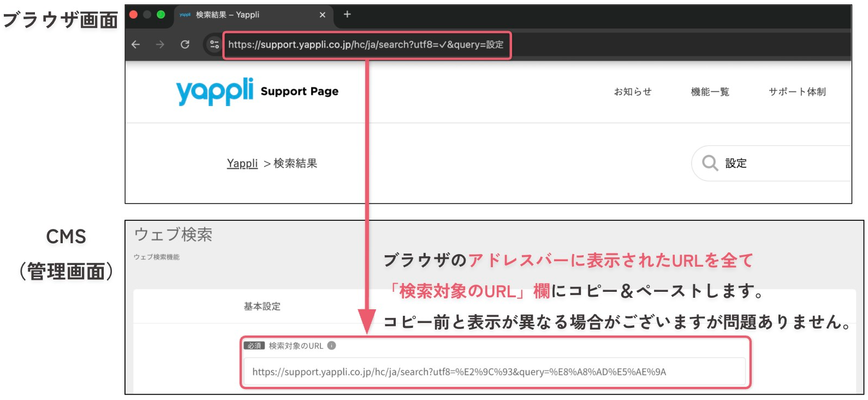Click the 検索結果 breadcrumb text
Image resolution: width=868 pixels, height=400 pixels.
coord(295,163)
